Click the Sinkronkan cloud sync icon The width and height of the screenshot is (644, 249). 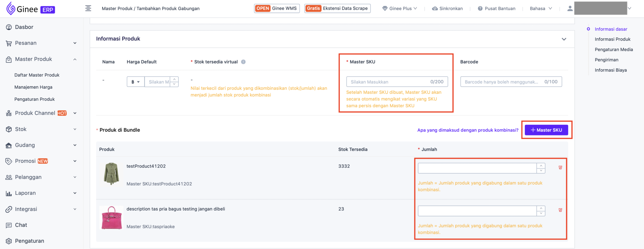pyautogui.click(x=435, y=8)
